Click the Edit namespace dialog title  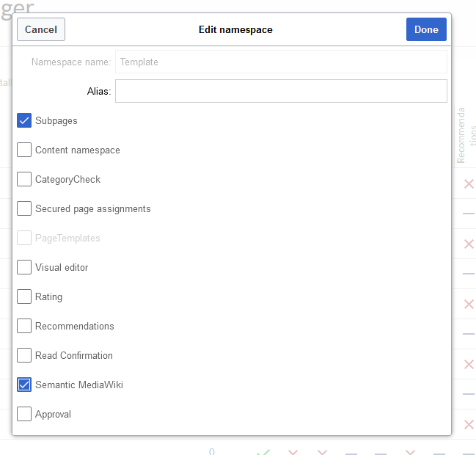[235, 30]
